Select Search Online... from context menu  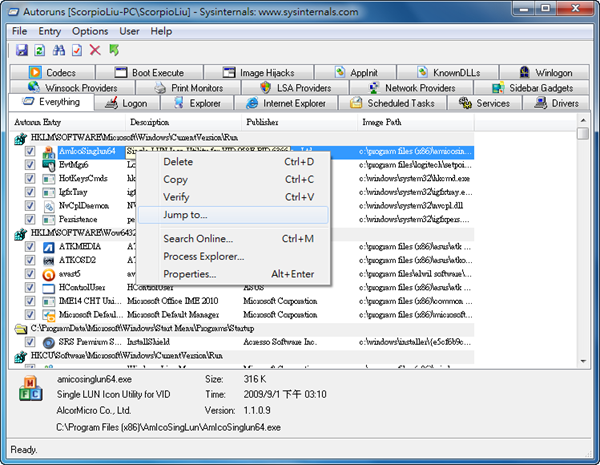tap(198, 238)
